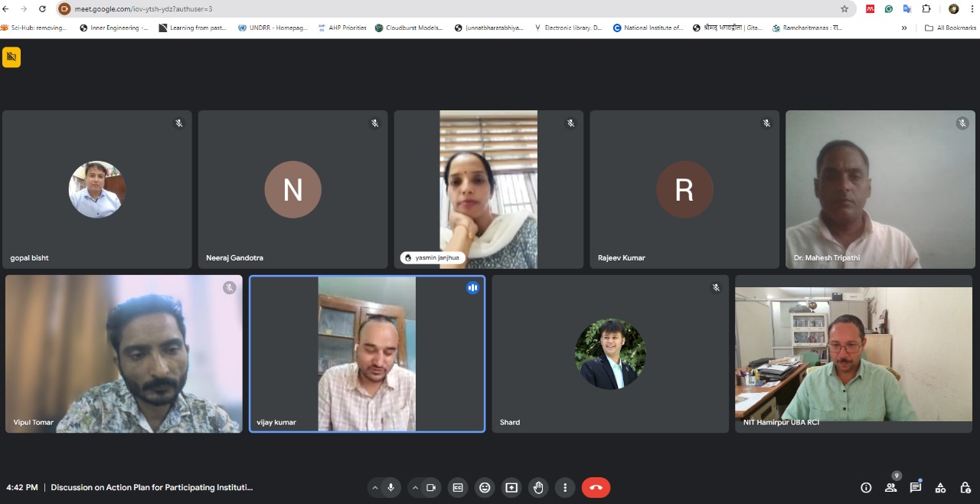Turn on closed captions

tap(458, 488)
